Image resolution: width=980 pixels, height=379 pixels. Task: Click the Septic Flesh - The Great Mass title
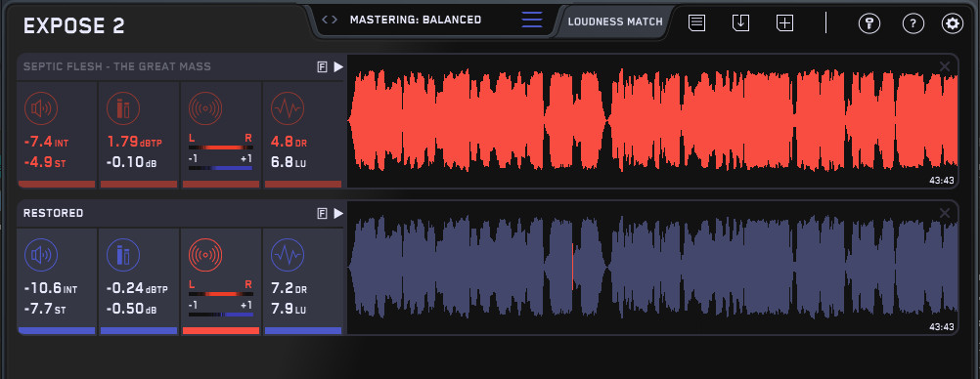click(116, 66)
